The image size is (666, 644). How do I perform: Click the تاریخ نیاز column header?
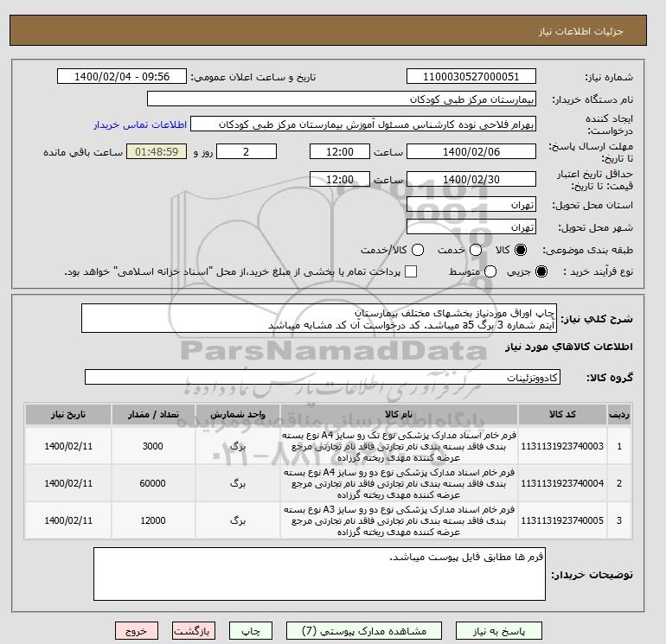tap(68, 415)
